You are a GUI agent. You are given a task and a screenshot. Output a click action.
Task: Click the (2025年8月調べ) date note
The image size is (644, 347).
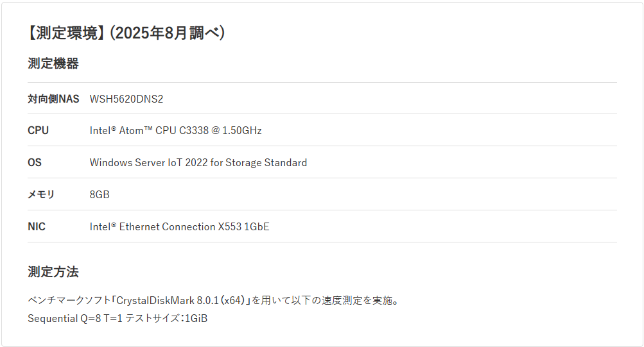[x=167, y=33]
